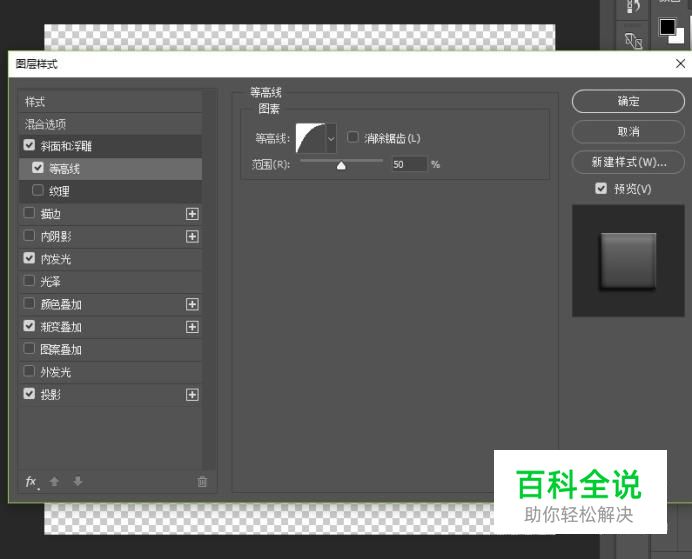Click the 确定 button
Image resolution: width=692 pixels, height=559 pixels.
click(628, 101)
